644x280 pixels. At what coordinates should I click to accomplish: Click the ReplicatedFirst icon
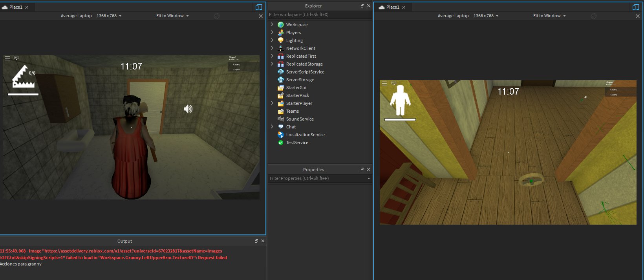(x=281, y=56)
